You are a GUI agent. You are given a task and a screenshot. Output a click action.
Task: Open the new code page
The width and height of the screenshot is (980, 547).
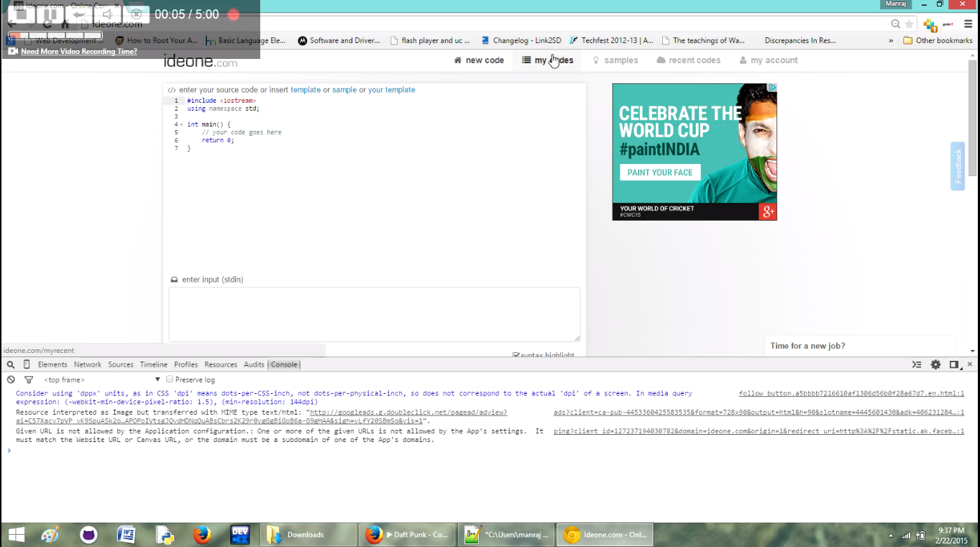click(x=479, y=60)
